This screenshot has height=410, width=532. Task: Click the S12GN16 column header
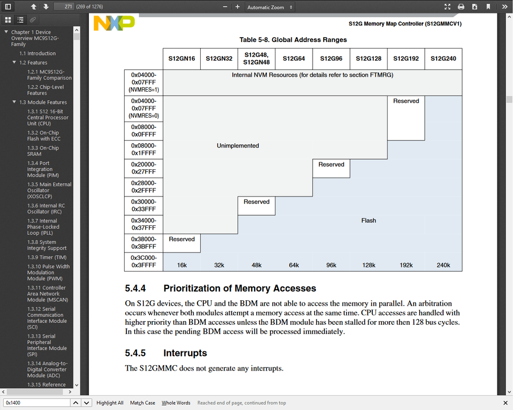click(x=182, y=59)
